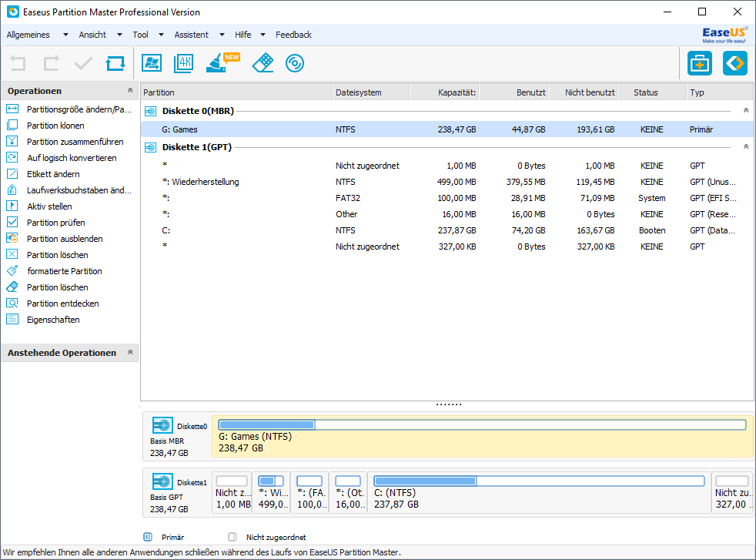The width and height of the screenshot is (756, 560).
Task: Open the Ansicht menu
Action: pos(92,35)
